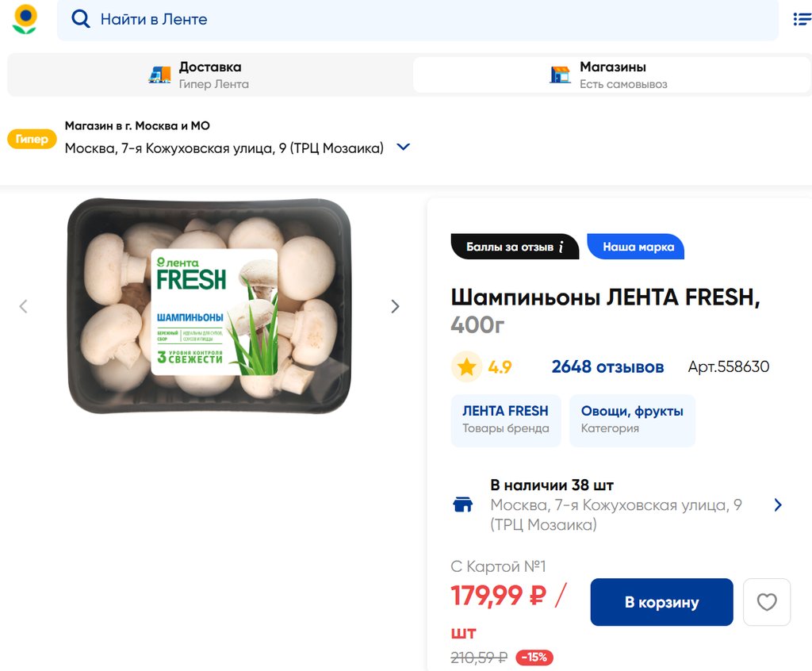The image size is (812, 671).
Task: Show previous product image with the left arrow
Action: point(24,306)
